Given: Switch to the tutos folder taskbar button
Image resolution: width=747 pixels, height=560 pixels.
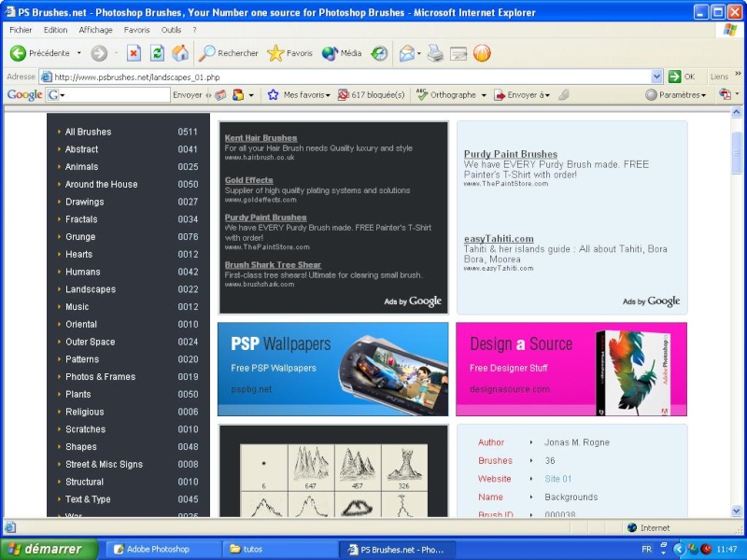Looking at the screenshot, I should pyautogui.click(x=280, y=549).
